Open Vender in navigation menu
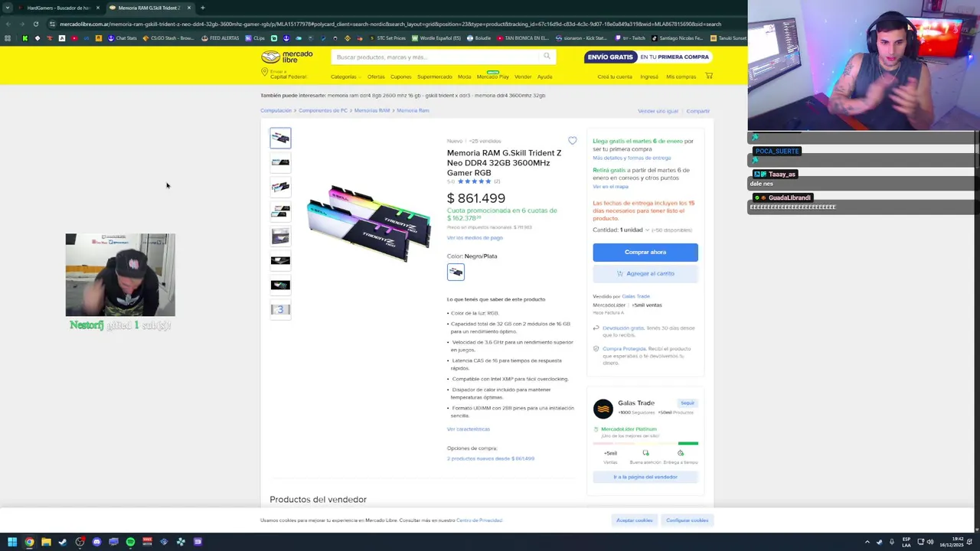 [523, 77]
